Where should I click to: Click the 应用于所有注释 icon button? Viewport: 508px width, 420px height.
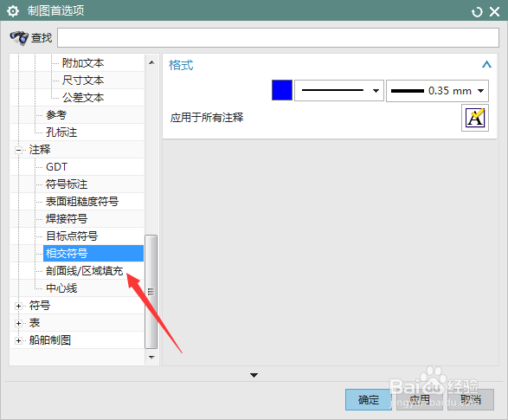coord(475,118)
